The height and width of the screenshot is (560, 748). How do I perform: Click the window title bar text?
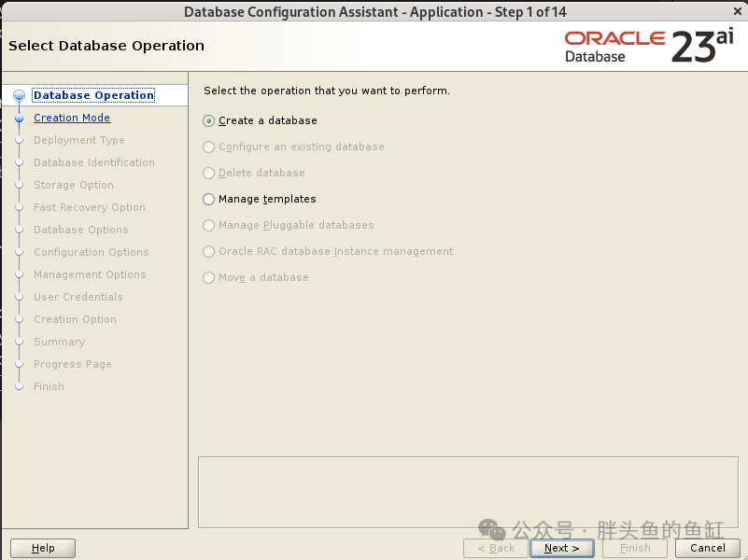pos(375,11)
